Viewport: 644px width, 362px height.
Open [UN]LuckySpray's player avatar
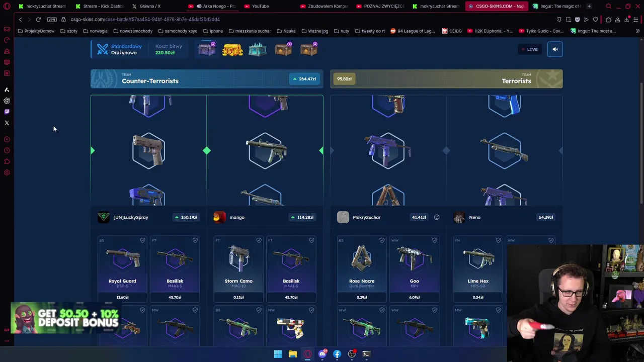click(104, 217)
